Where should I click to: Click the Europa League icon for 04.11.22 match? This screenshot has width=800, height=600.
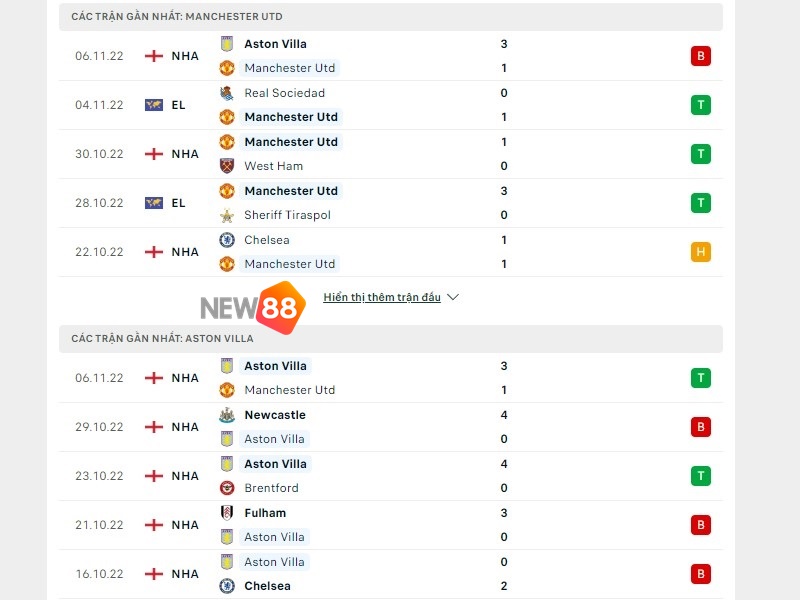click(x=153, y=105)
